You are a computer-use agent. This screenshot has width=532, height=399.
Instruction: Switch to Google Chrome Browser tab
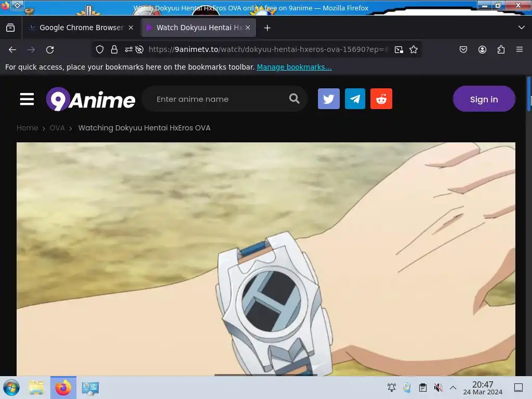coord(82,28)
